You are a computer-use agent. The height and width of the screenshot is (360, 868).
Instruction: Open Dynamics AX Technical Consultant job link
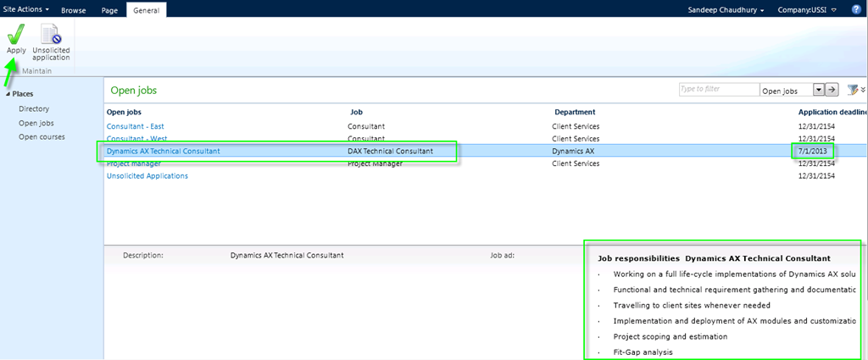[164, 151]
